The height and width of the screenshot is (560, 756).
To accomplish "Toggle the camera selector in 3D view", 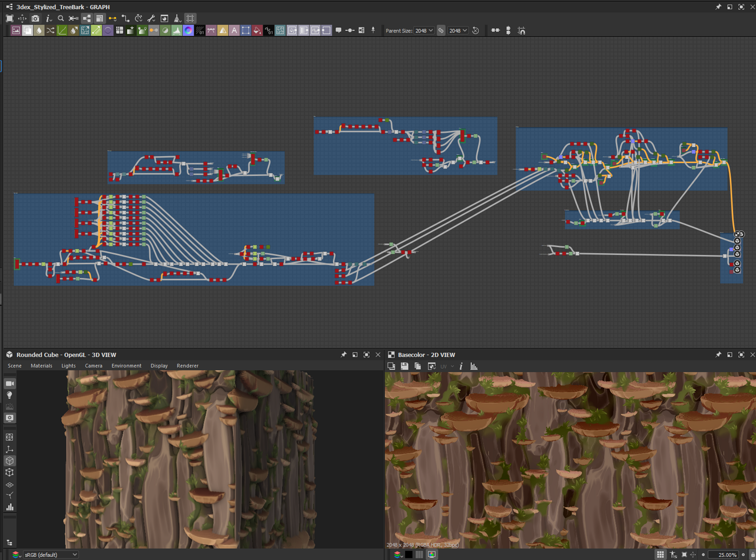I will tap(10, 384).
